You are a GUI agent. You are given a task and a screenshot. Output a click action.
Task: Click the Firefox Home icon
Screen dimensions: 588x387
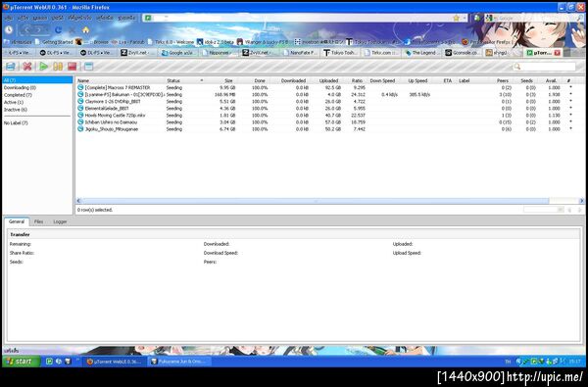[x=86, y=30]
